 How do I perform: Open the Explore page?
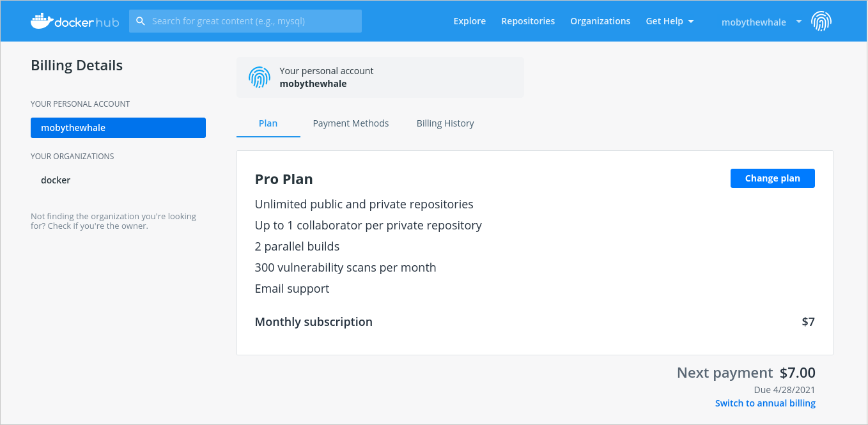coord(470,21)
